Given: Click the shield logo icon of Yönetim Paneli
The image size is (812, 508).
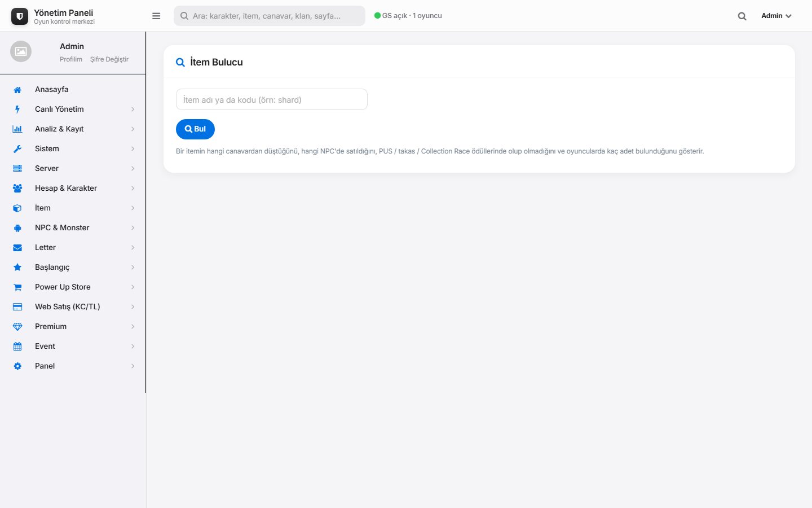Looking at the screenshot, I should [20, 16].
